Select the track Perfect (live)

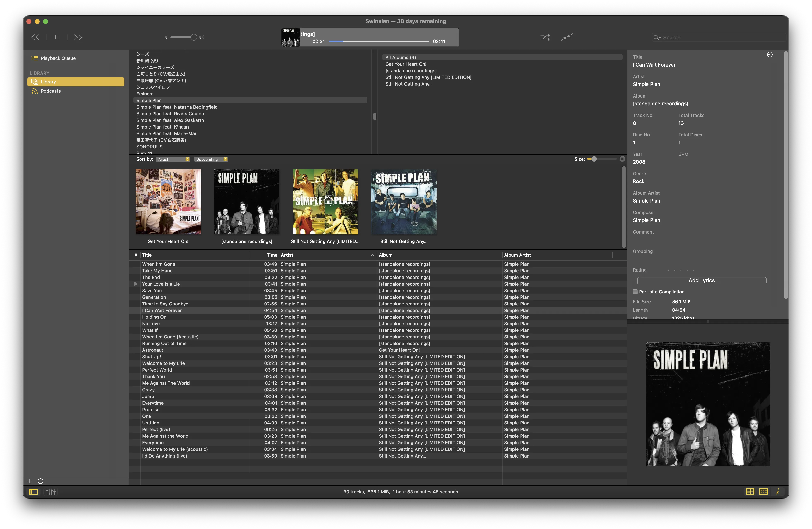(x=378, y=430)
